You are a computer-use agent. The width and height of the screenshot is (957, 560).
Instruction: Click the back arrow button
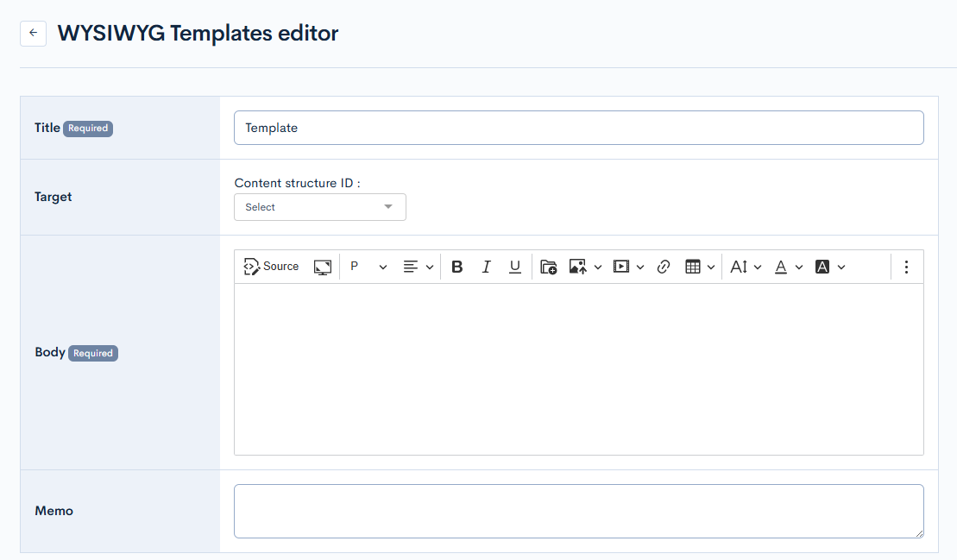[x=33, y=33]
